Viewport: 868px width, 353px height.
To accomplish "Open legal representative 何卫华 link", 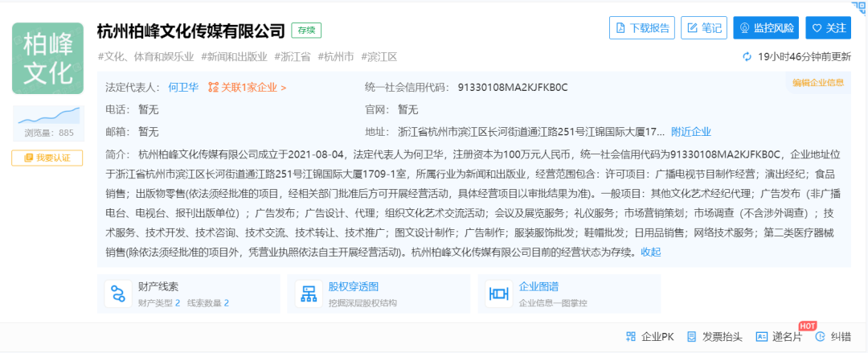I will [x=183, y=87].
